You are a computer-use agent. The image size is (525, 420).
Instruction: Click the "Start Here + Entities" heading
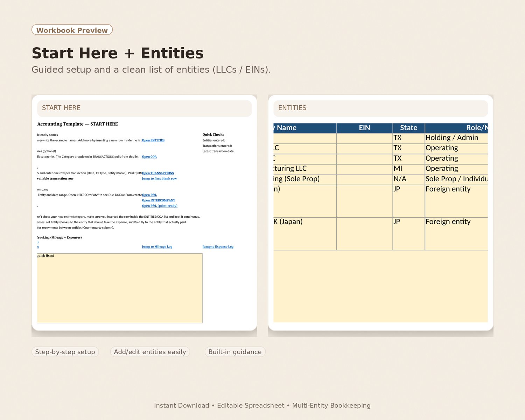tap(118, 53)
